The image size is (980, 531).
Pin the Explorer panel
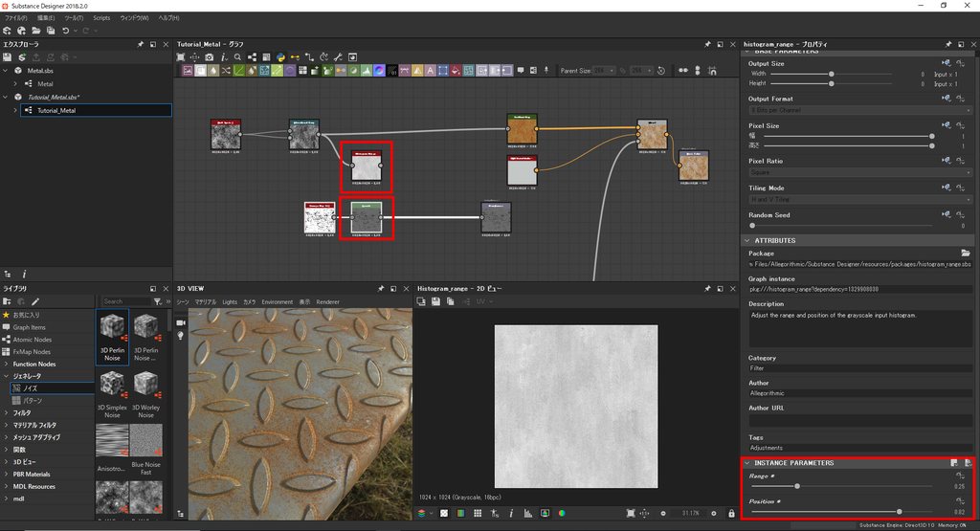pos(141,44)
